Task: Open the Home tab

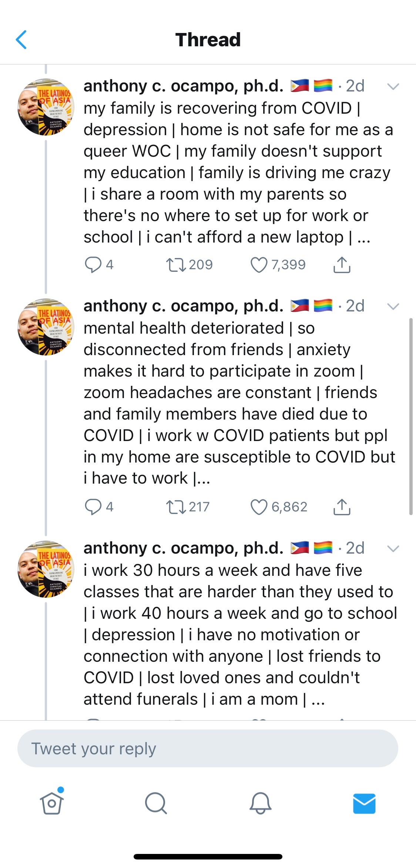Action: coord(52,803)
